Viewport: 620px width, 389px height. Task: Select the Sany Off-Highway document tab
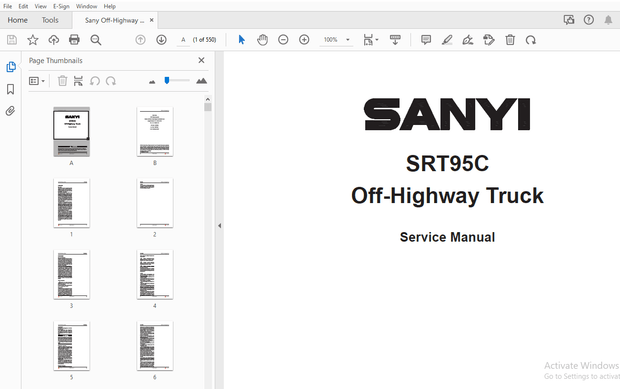coord(114,20)
